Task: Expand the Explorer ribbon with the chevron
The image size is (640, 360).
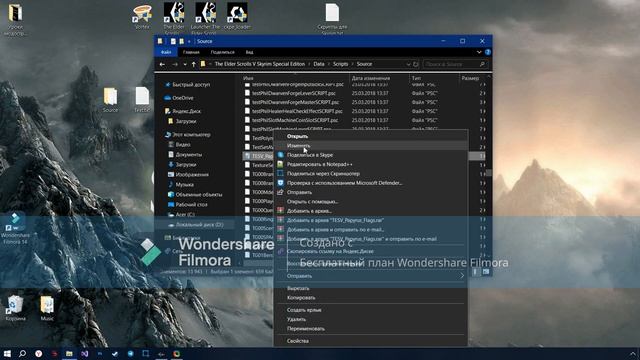Action: pyautogui.click(x=479, y=52)
